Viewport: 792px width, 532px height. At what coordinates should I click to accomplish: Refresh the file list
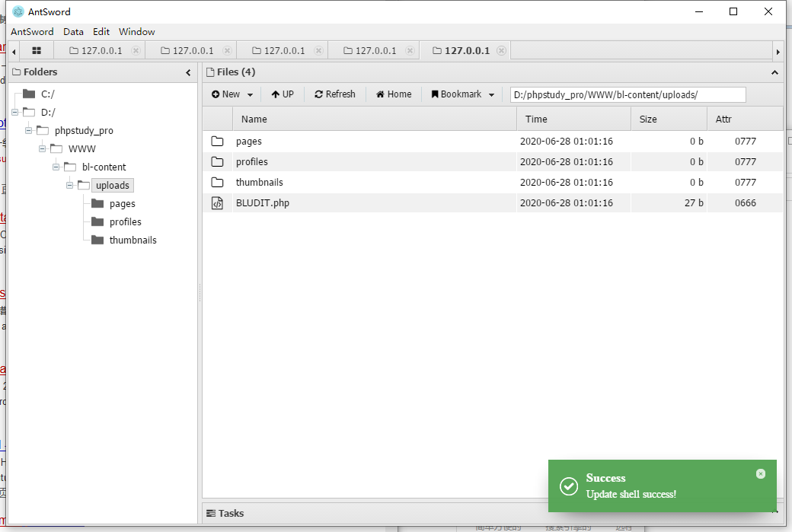[335, 94]
